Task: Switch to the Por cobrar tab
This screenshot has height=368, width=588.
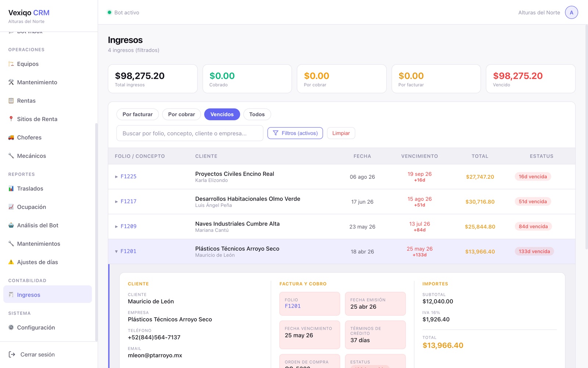Action: tap(182, 114)
